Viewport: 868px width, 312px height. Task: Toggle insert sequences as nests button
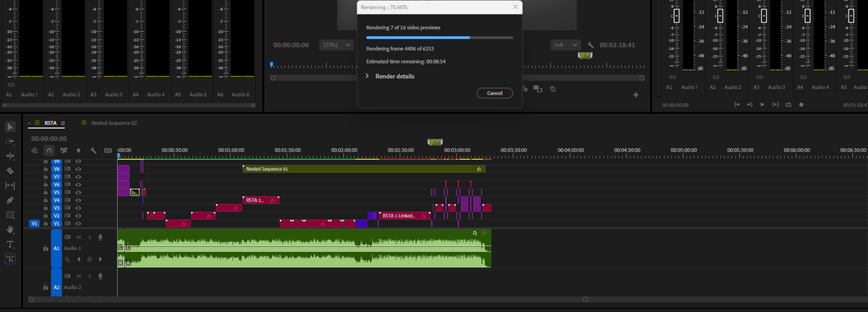point(35,150)
